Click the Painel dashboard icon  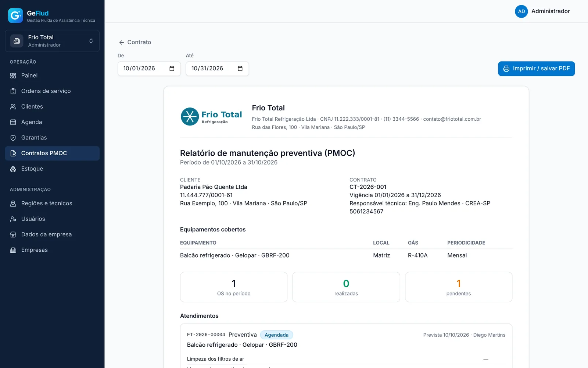(13, 75)
